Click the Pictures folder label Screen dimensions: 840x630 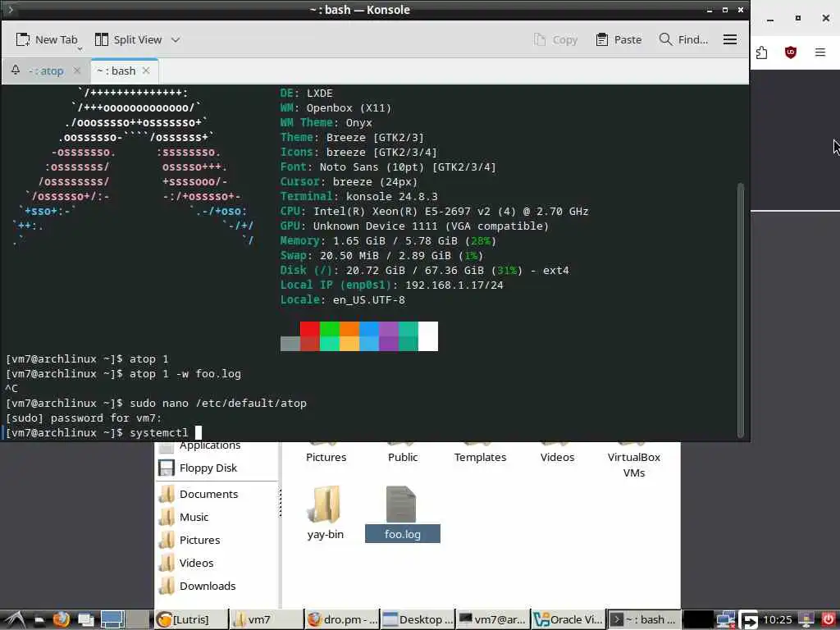coord(326,457)
